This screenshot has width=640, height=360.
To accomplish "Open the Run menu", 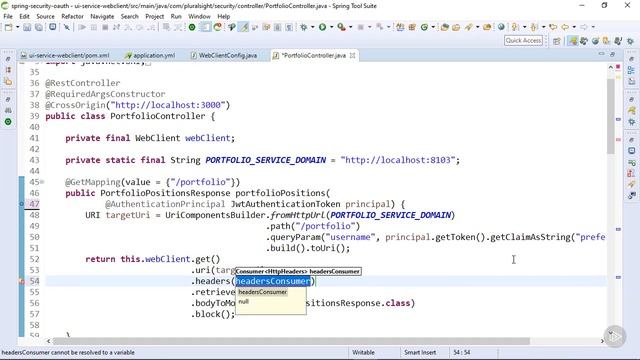I will (x=176, y=16).
